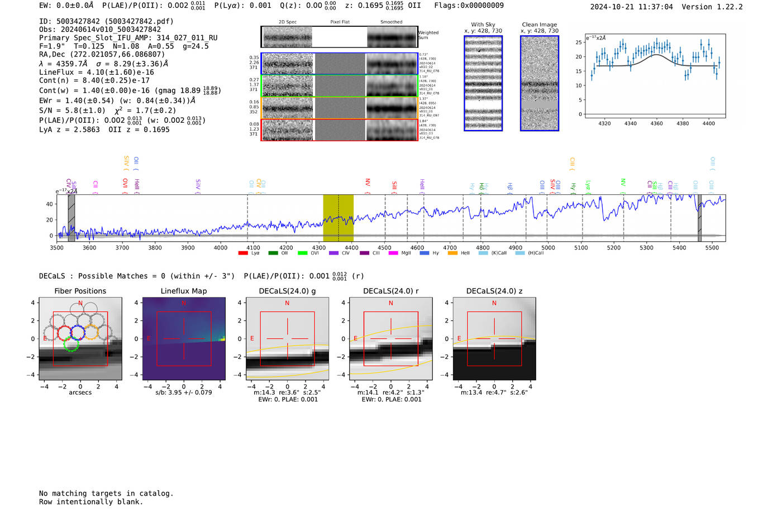Open the emission line fit plot

pos(655,76)
